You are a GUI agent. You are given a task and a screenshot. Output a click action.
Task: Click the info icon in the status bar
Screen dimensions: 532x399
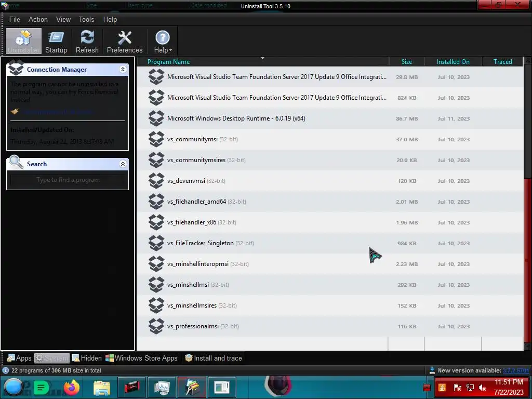[x=5, y=370]
